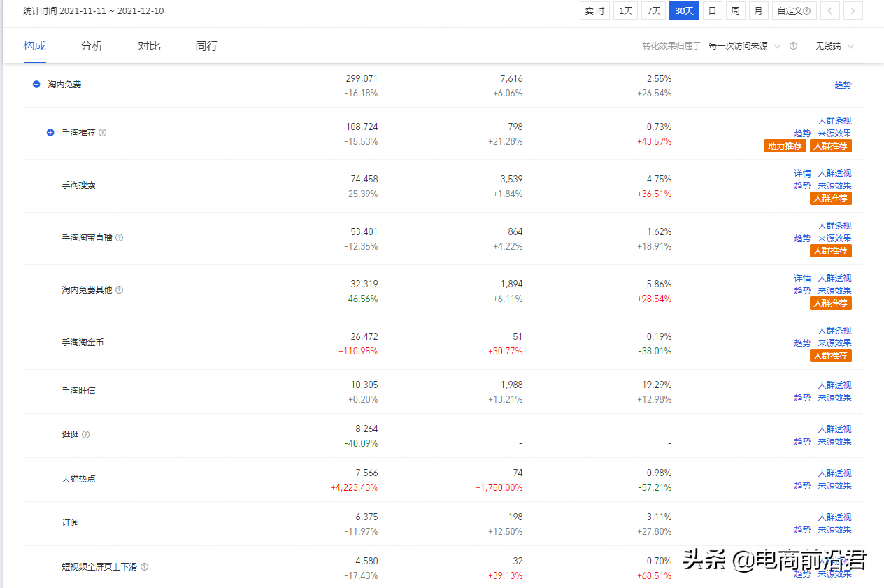The width and height of the screenshot is (884, 588).
Task: Open 每一次访问来源 dropdown
Action: 744,46
